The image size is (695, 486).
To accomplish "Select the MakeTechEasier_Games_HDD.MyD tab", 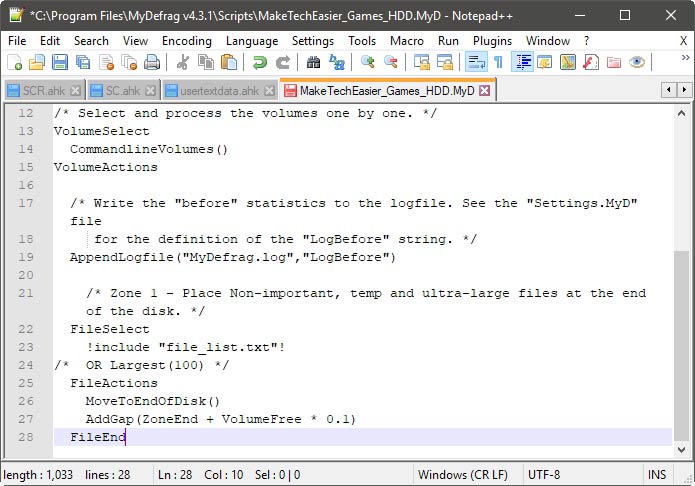I will pos(387,90).
